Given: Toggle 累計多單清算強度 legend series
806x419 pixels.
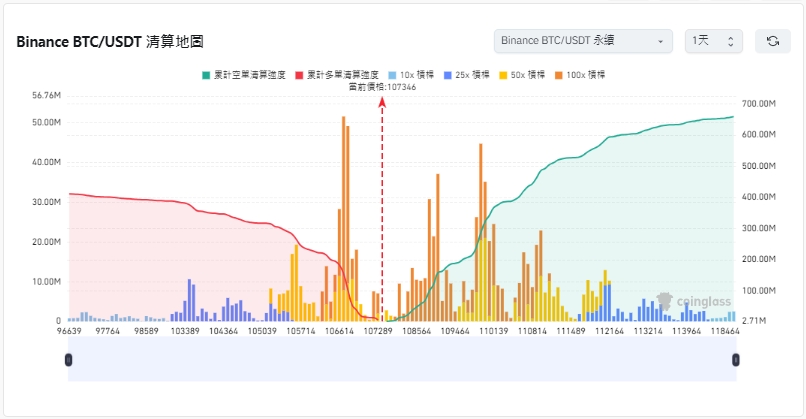Looking at the screenshot, I should pos(337,75).
